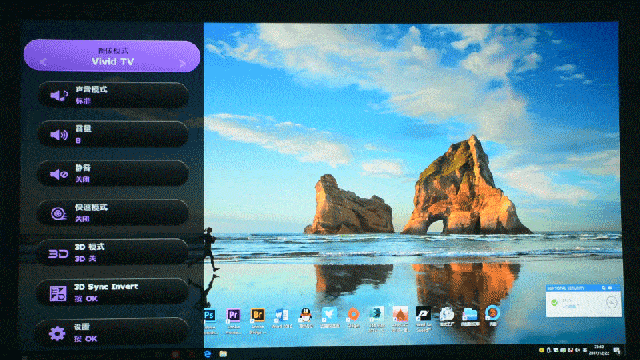Image resolution: width=640 pixels, height=360 pixels.
Task: Toggle the mute option in the OSD menu
Action: tap(113, 173)
